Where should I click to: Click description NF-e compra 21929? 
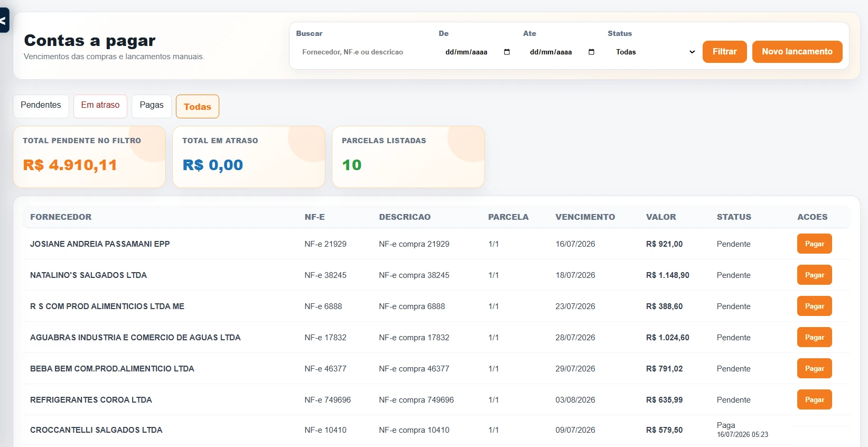click(414, 244)
